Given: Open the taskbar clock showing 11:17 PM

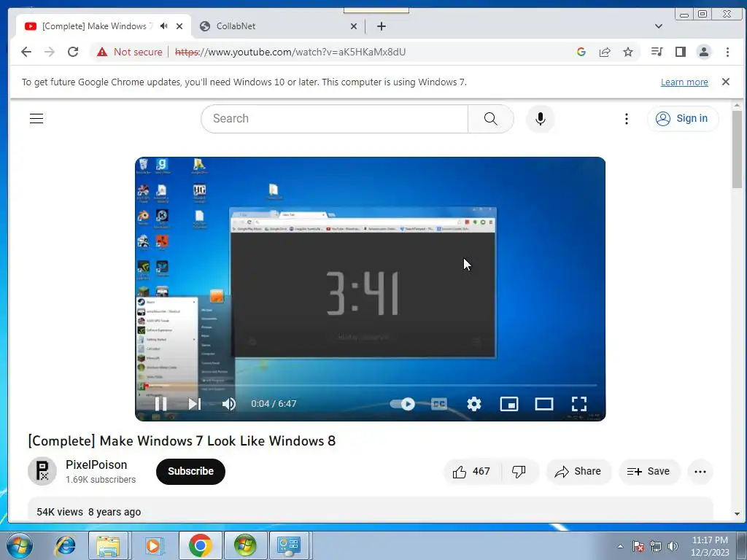Looking at the screenshot, I should (x=710, y=546).
